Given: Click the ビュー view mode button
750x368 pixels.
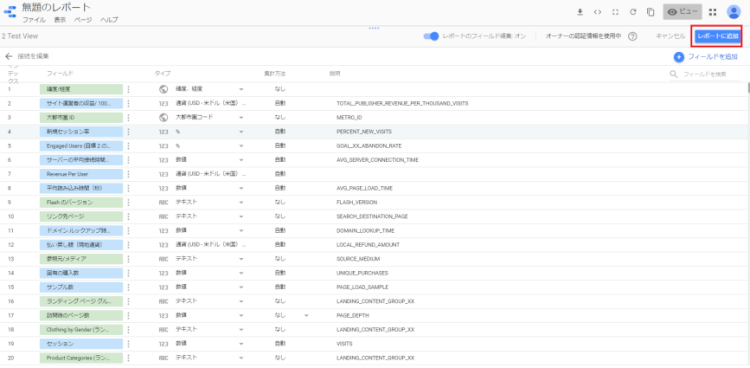Looking at the screenshot, I should point(683,12).
